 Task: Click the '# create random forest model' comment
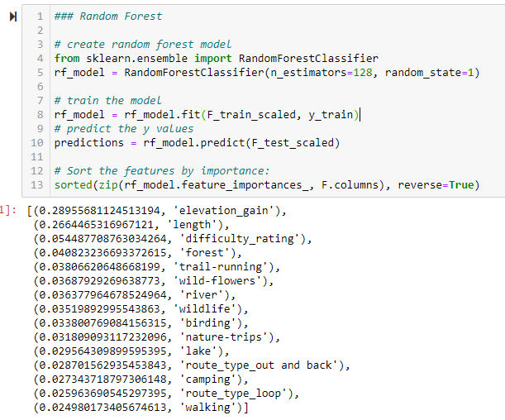tap(143, 44)
